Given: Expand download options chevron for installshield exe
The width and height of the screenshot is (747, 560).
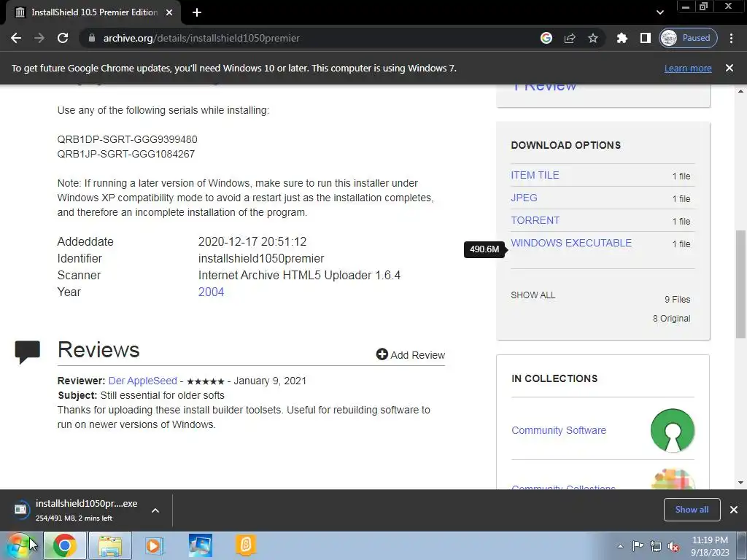Looking at the screenshot, I should pos(155,510).
